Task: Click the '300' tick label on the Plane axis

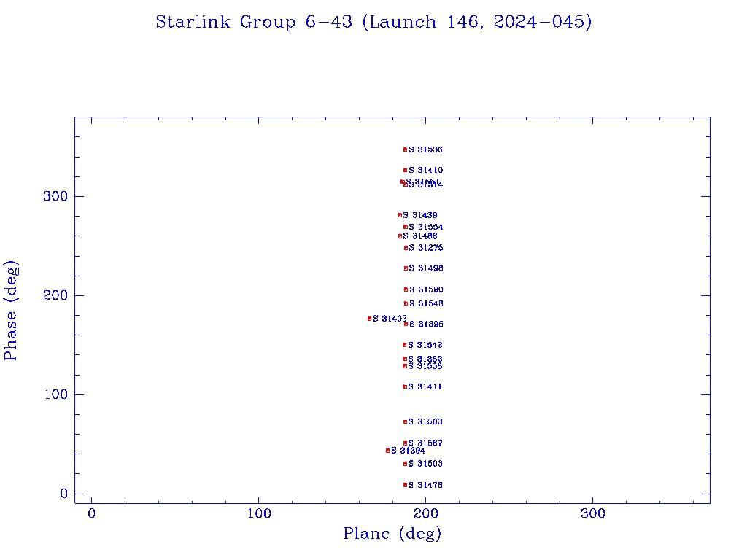Action: 593,513
